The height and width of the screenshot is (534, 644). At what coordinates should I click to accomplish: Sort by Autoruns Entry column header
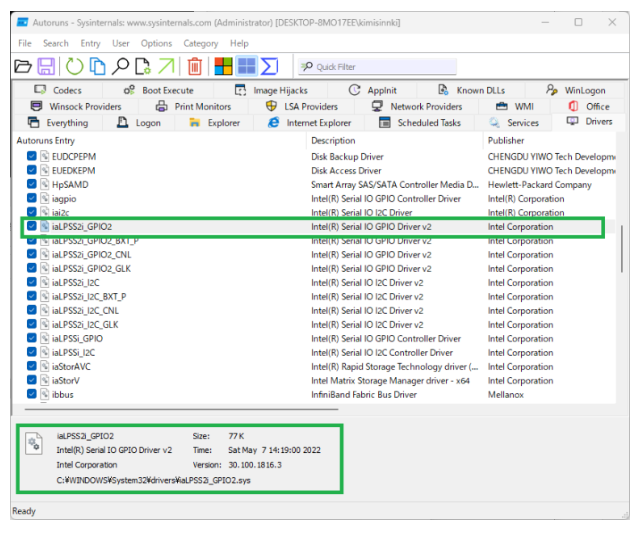(160, 140)
